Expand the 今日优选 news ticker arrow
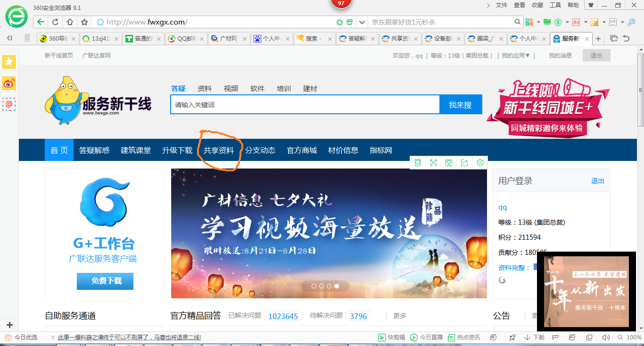 [53, 337]
